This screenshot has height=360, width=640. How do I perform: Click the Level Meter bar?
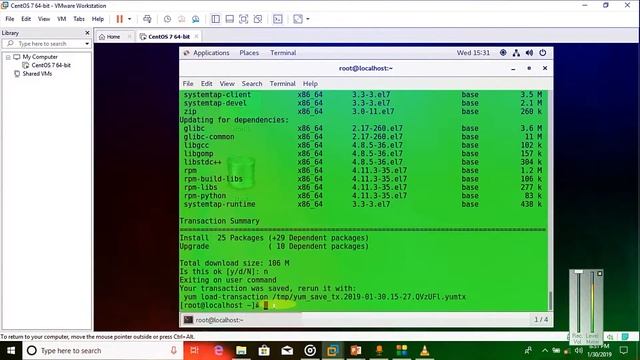pyautogui.click(x=592, y=301)
